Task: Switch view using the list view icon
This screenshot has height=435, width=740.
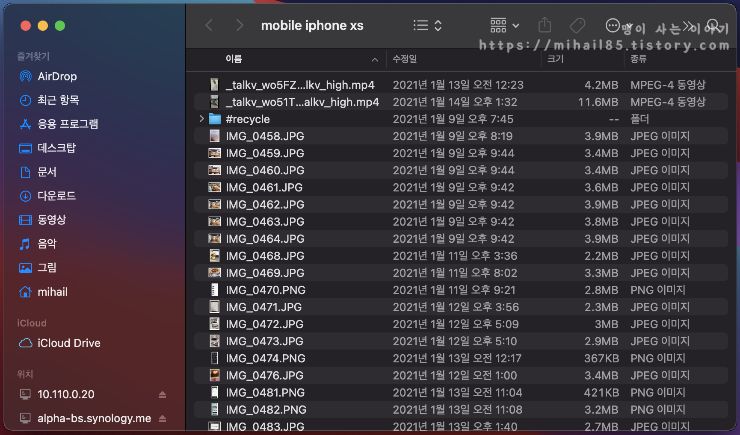Action: point(420,25)
